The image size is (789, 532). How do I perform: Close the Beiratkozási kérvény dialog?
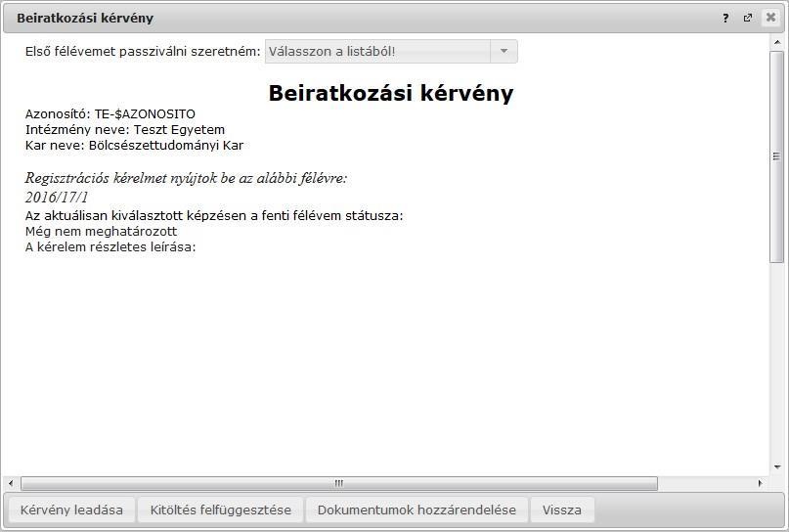pos(770,18)
